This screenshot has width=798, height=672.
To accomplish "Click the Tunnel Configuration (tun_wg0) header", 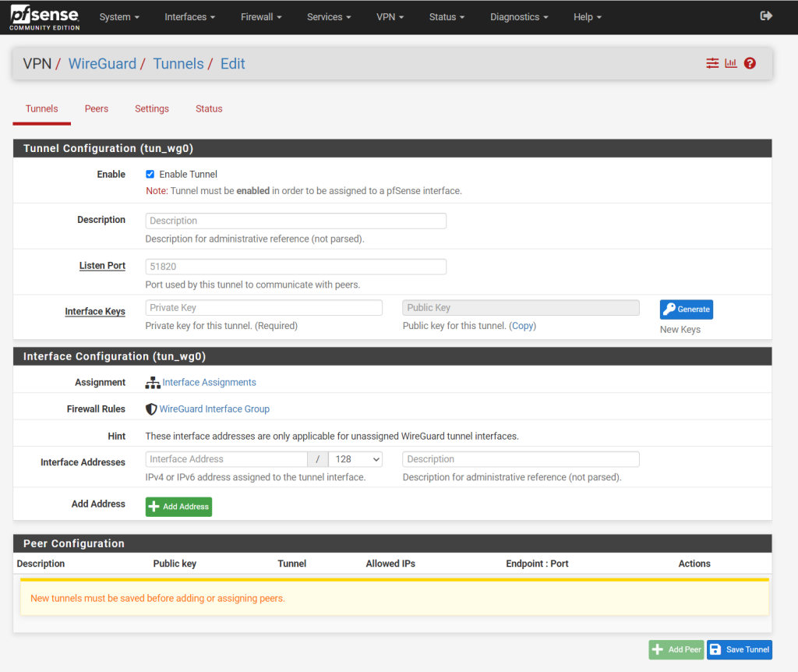I will click(x=393, y=148).
